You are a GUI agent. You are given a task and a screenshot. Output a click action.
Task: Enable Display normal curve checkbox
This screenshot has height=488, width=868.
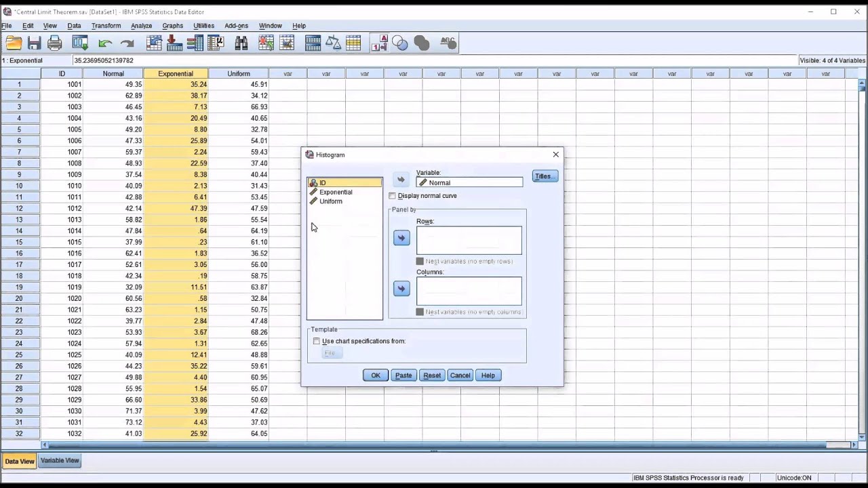[393, 196]
